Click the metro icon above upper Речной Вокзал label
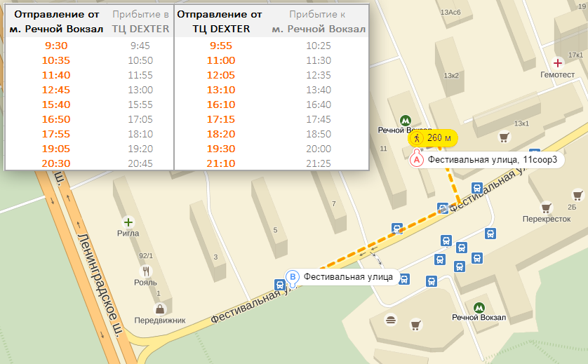Viewport: 588px width, 364px height. pyautogui.click(x=405, y=121)
